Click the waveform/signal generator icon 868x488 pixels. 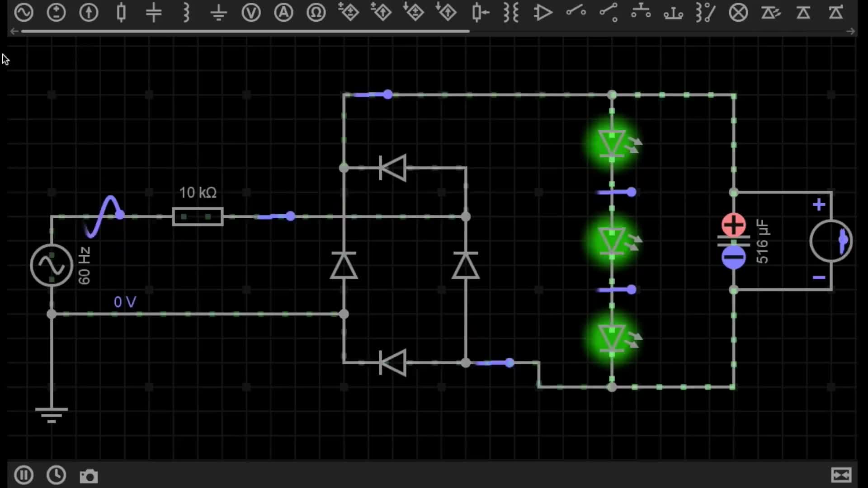23,13
